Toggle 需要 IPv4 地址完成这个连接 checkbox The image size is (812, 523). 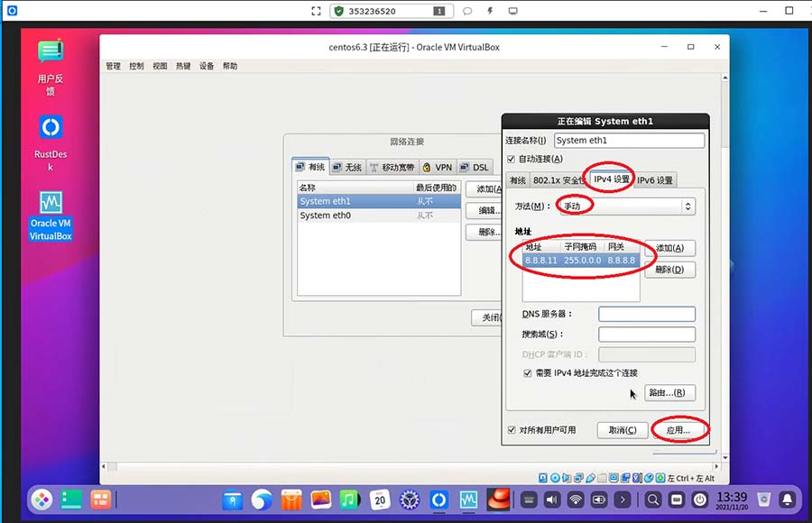coord(528,373)
